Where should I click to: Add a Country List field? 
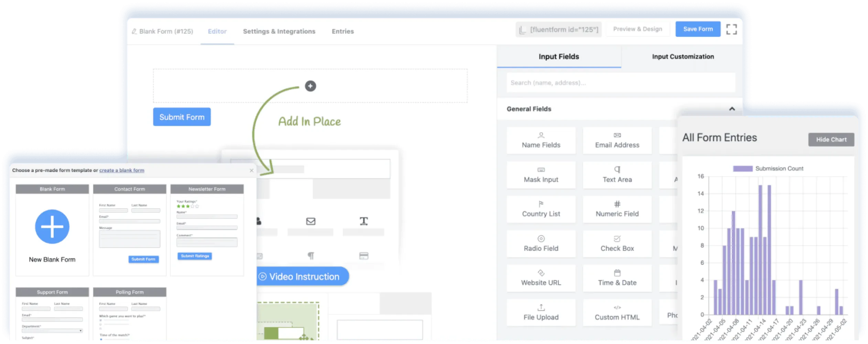[x=541, y=209]
